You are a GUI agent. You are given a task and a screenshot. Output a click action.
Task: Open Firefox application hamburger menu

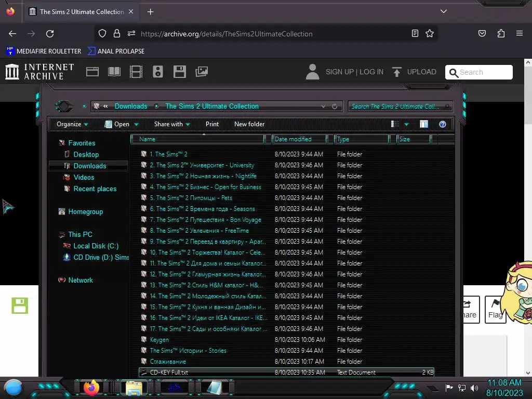[520, 33]
